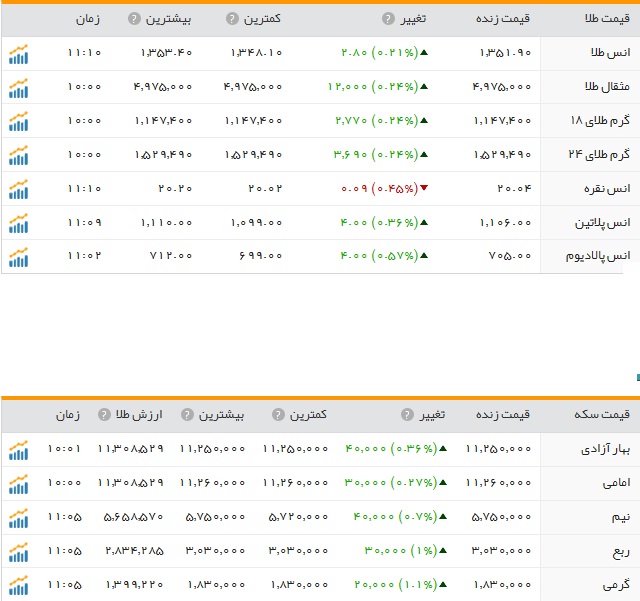Select gold value ۲,۸۳۴,۲۸۵ in ربع row
Screen dimensions: 640x601
click(x=134, y=551)
